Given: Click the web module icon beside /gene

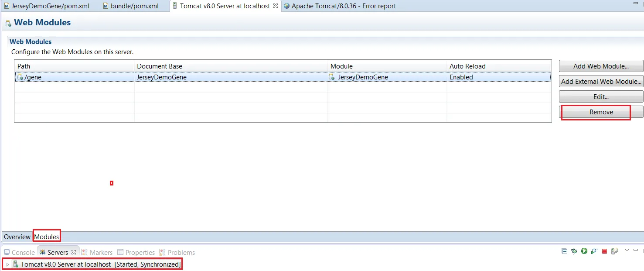Looking at the screenshot, I should point(20,77).
